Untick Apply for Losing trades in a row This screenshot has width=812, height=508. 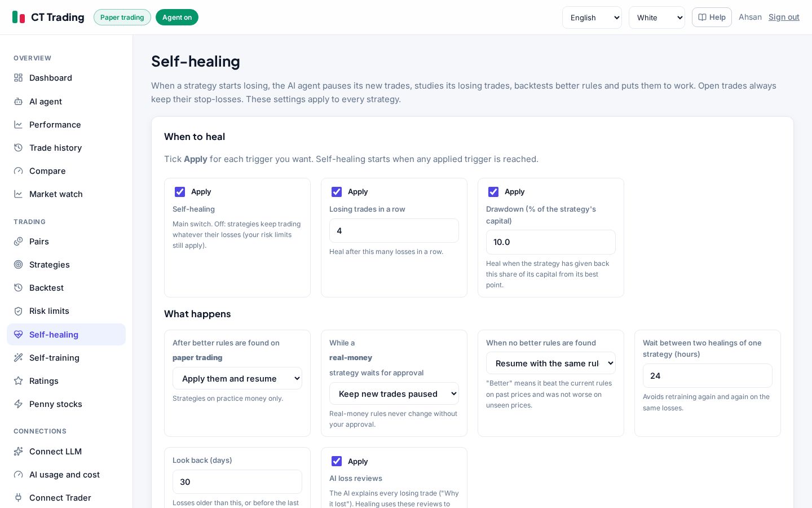click(x=337, y=192)
